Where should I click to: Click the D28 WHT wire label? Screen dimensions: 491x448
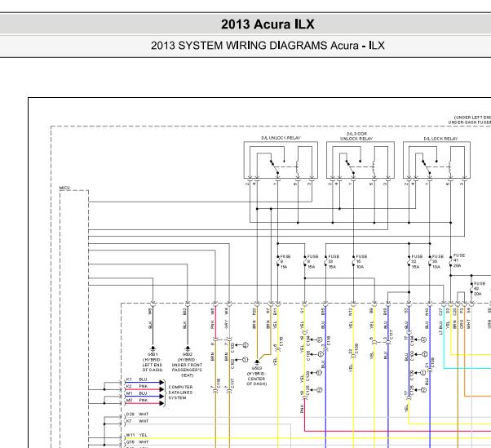pos(137,415)
